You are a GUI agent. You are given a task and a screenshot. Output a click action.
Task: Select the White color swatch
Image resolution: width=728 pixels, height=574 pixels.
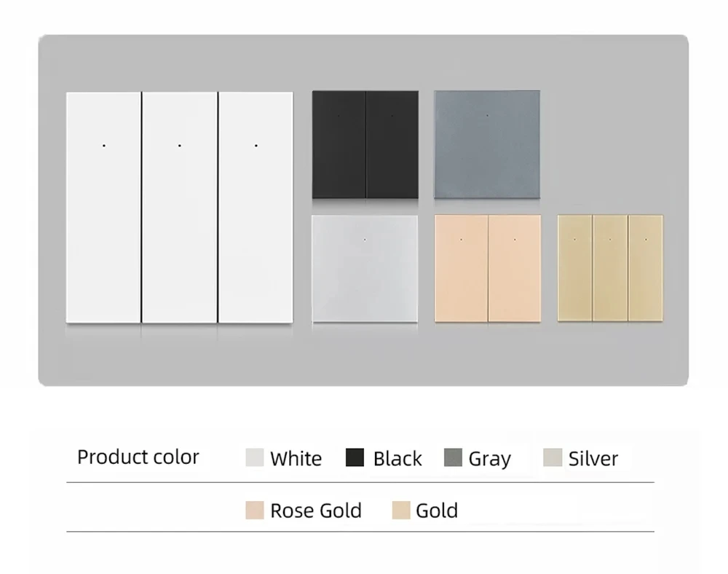(255, 457)
